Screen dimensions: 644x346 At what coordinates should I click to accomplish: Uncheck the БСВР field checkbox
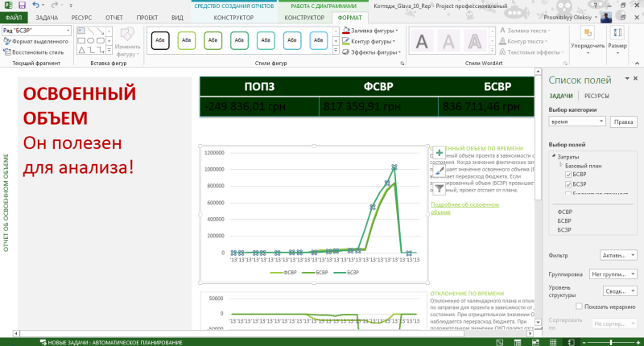tap(568, 175)
